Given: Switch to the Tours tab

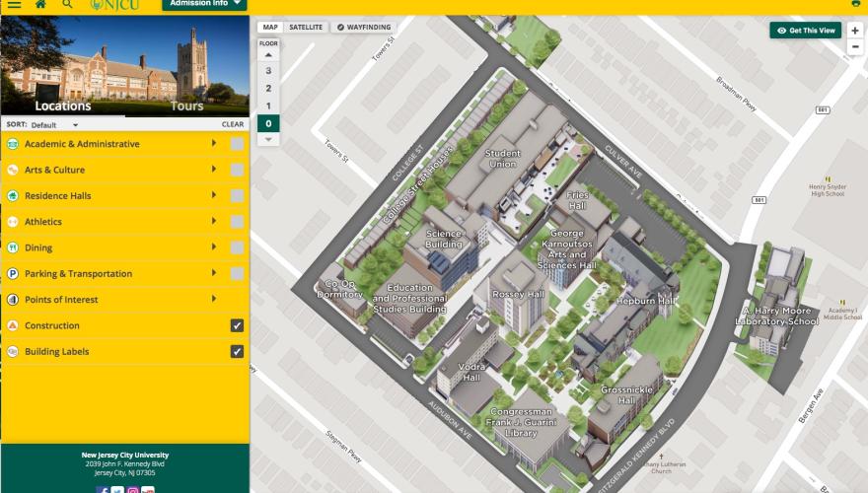Looking at the screenshot, I should click(187, 106).
